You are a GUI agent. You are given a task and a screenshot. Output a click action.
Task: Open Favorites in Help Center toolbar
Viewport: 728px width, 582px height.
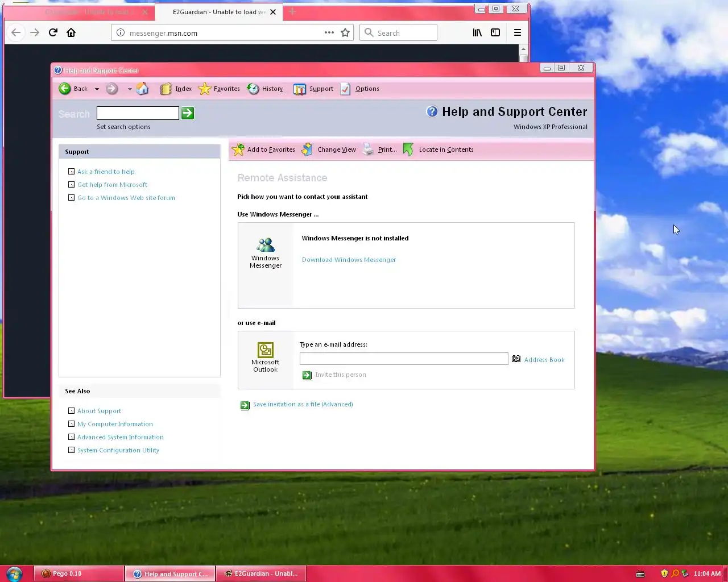pyautogui.click(x=219, y=89)
